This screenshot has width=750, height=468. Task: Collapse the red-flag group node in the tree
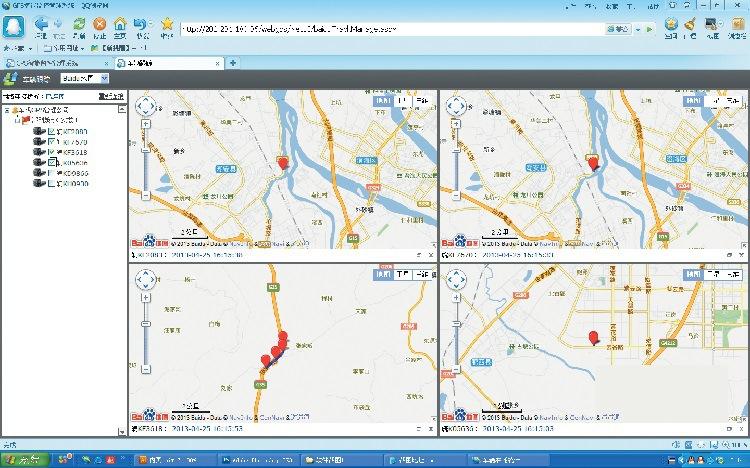(17, 120)
